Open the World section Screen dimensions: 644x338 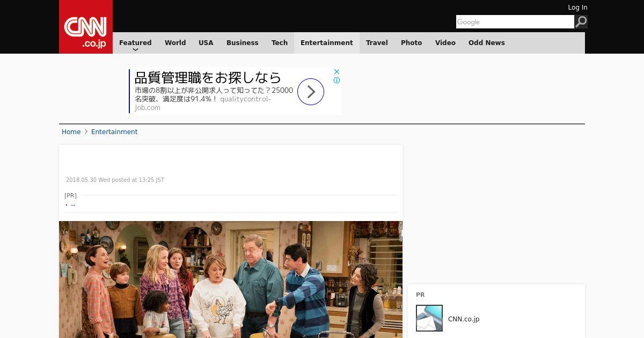(x=175, y=43)
